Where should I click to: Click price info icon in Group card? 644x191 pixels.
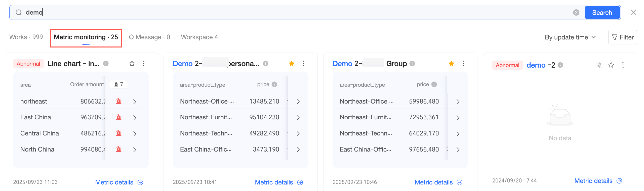tap(434, 84)
